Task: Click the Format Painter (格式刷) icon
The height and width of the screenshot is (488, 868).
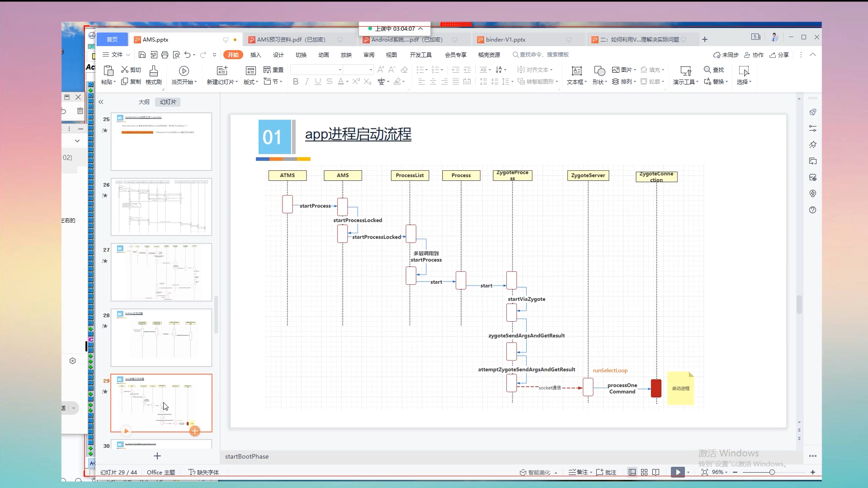Action: pos(154,71)
